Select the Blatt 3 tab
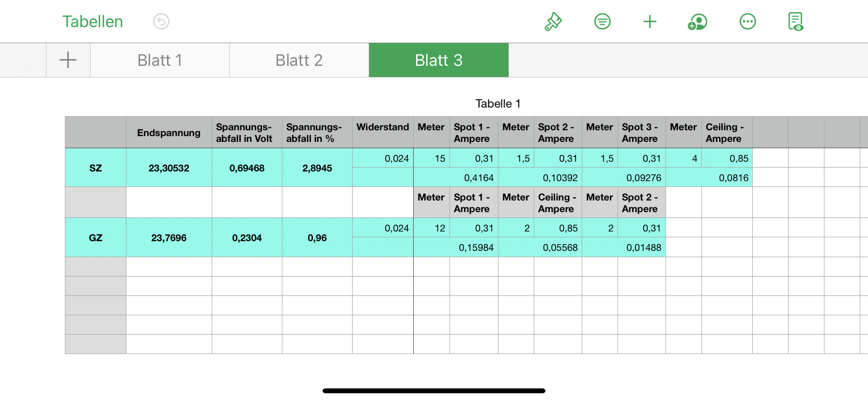 coord(438,60)
